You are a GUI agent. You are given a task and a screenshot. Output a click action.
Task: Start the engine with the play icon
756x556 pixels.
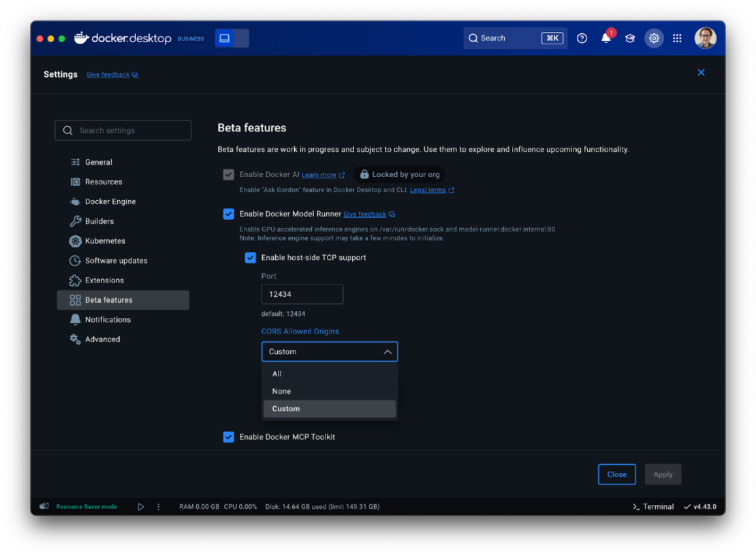point(141,506)
